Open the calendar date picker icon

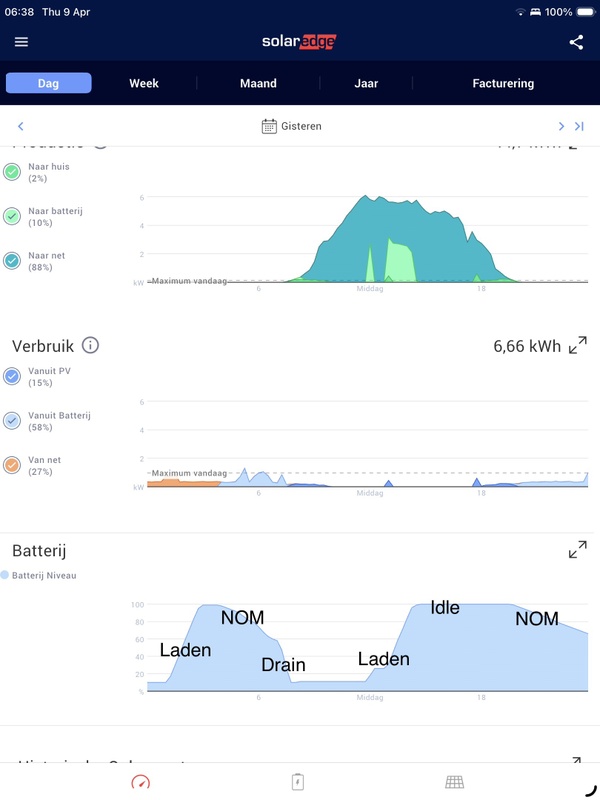269,126
